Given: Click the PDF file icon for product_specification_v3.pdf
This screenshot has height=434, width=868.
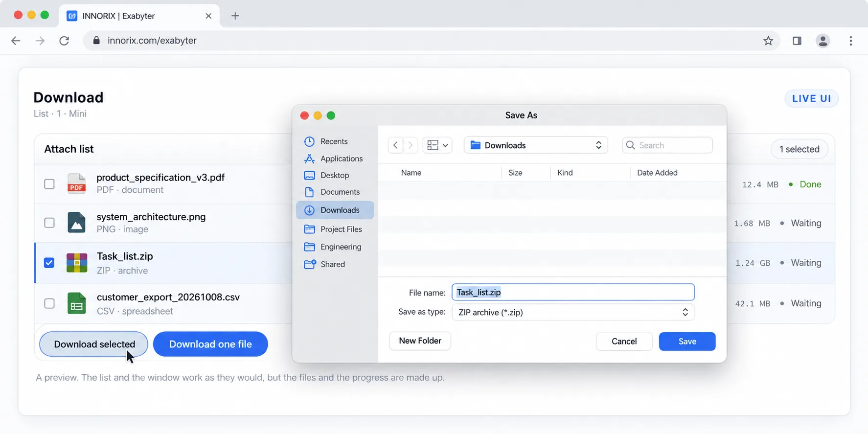Looking at the screenshot, I should [76, 184].
